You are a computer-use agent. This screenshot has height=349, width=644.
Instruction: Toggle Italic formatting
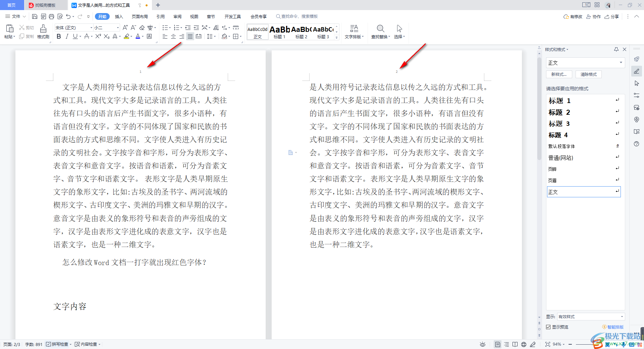(67, 36)
